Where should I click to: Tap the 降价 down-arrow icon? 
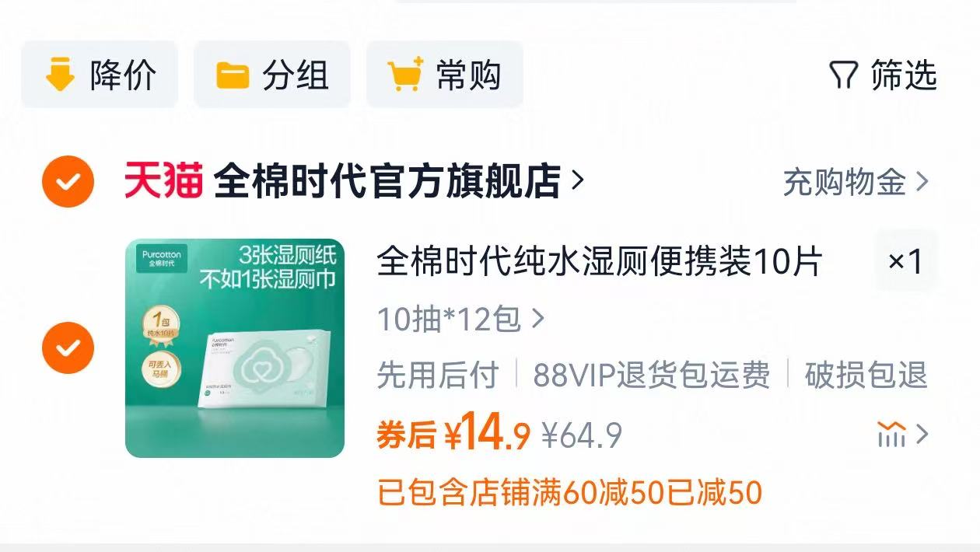point(60,75)
